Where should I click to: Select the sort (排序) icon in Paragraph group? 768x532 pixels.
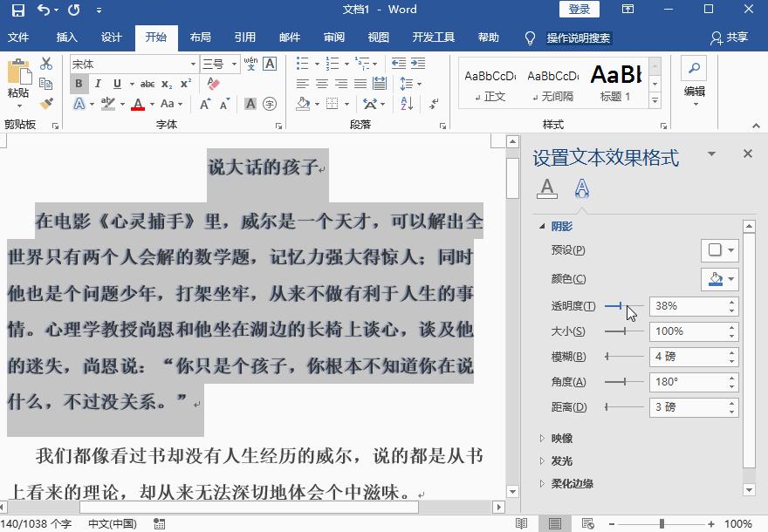(x=407, y=104)
